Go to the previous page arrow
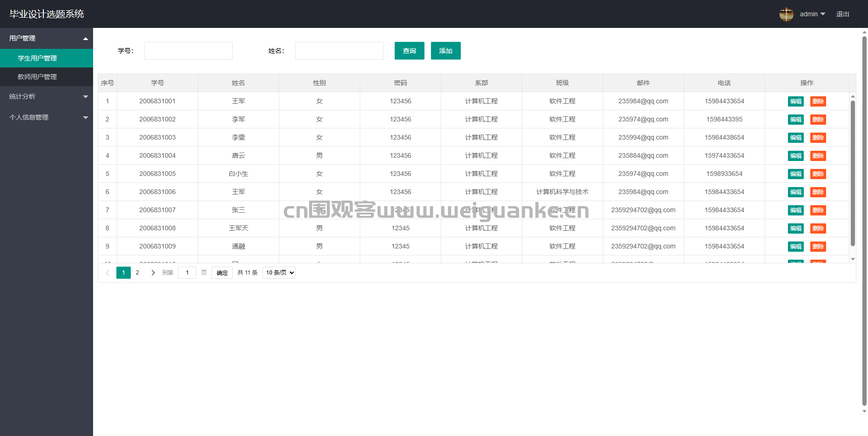Screen dimensions: 868x436 click(108, 273)
